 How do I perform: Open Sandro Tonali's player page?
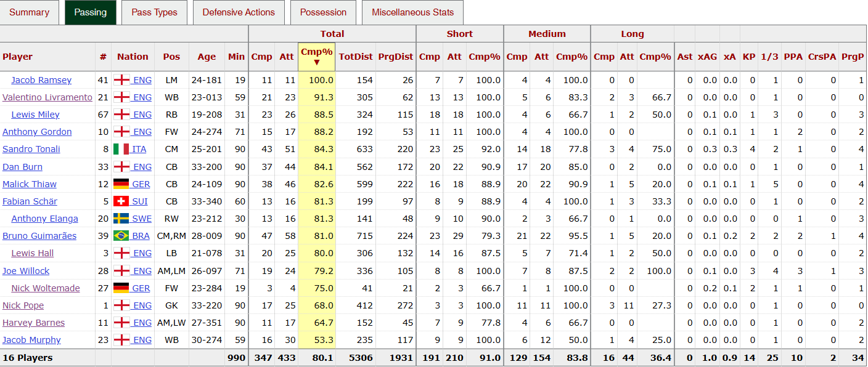coord(31,149)
